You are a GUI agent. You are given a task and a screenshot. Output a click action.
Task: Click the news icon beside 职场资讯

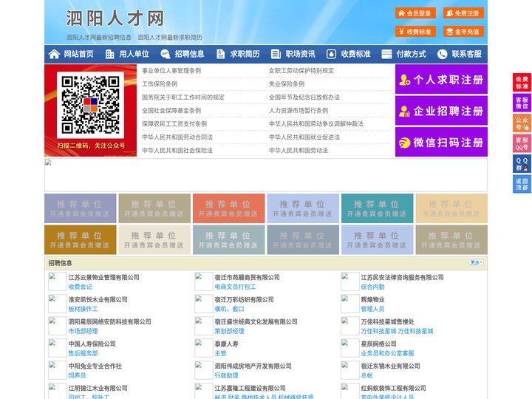click(x=276, y=54)
